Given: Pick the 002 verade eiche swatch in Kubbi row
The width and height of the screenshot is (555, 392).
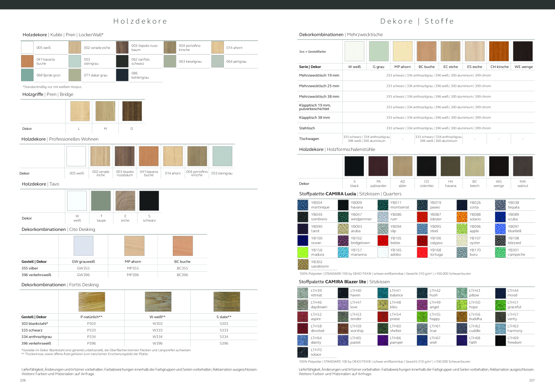Looking at the screenshot, I should 75,47.
